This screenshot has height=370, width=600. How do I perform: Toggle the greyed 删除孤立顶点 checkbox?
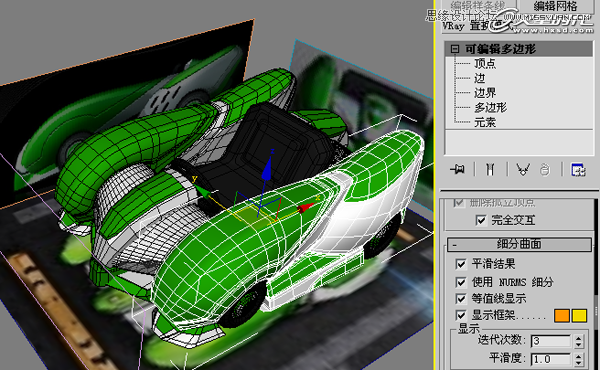pyautogui.click(x=459, y=202)
